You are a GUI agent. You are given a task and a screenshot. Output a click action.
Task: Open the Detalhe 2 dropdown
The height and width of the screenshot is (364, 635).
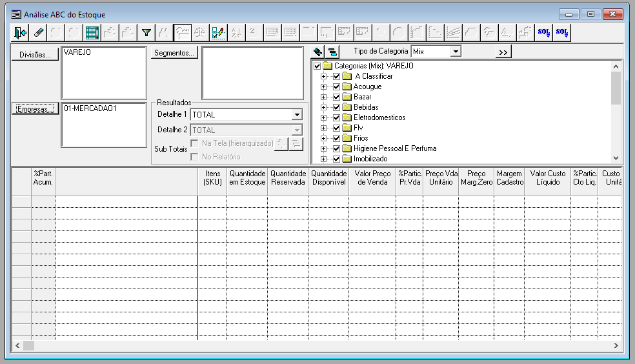tap(297, 130)
